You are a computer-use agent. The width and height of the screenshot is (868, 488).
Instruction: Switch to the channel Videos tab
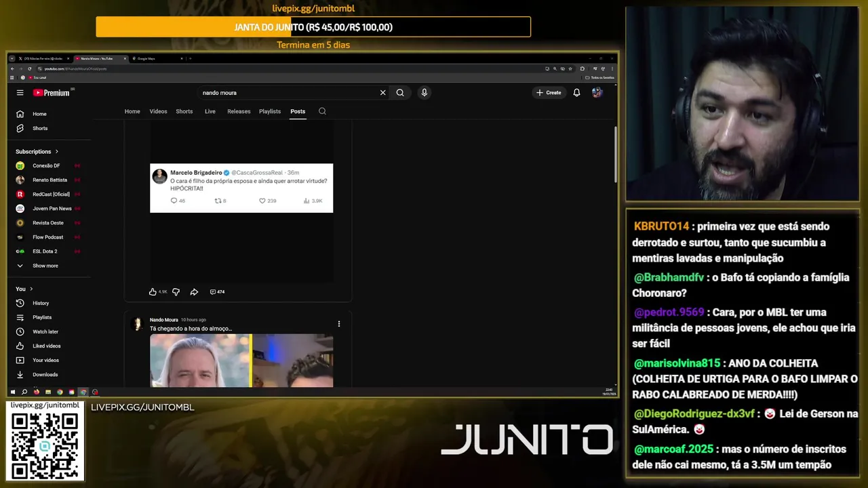coord(158,111)
